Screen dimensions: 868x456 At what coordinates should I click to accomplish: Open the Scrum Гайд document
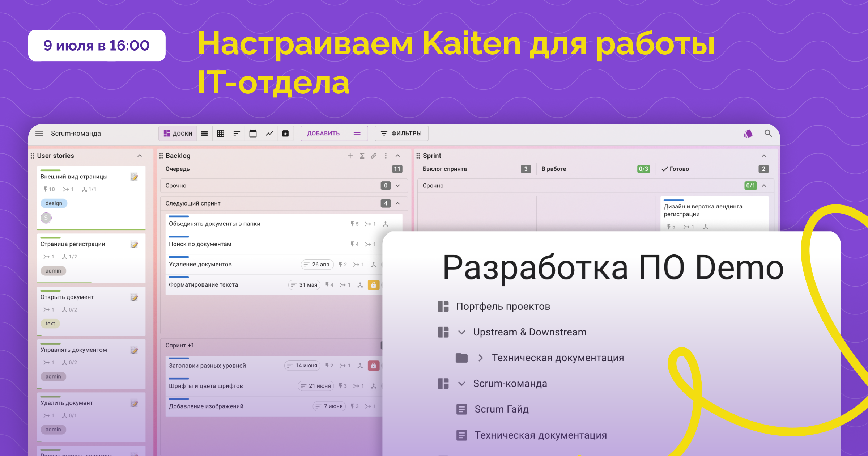click(501, 409)
